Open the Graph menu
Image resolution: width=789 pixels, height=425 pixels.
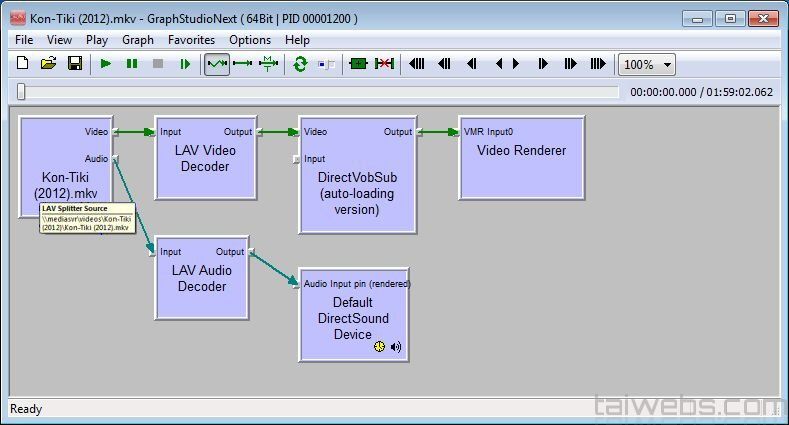point(138,40)
